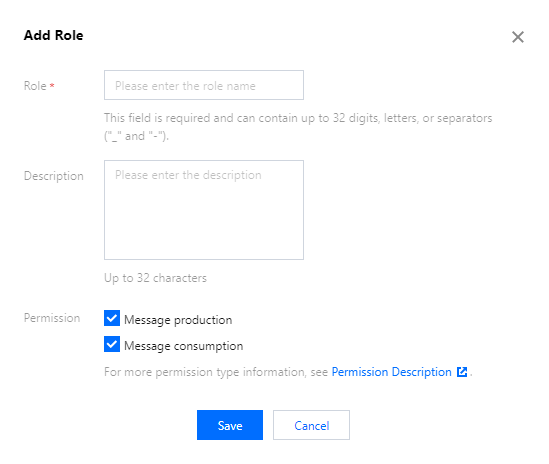Click the Description field label
The height and width of the screenshot is (464, 549).
click(54, 176)
